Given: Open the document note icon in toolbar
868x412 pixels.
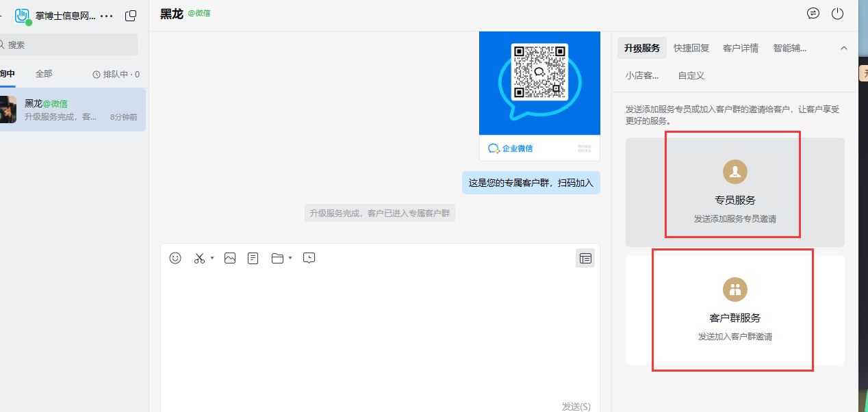Looking at the screenshot, I should (253, 258).
